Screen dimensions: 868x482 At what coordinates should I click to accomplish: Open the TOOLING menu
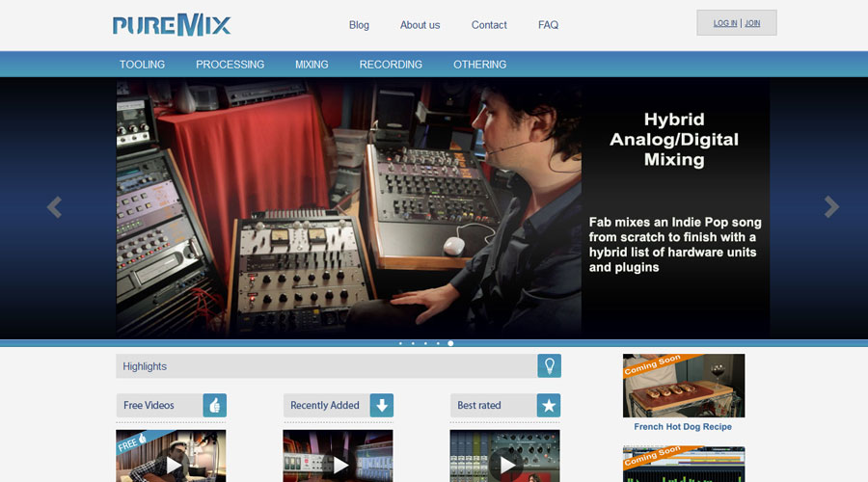pyautogui.click(x=142, y=65)
